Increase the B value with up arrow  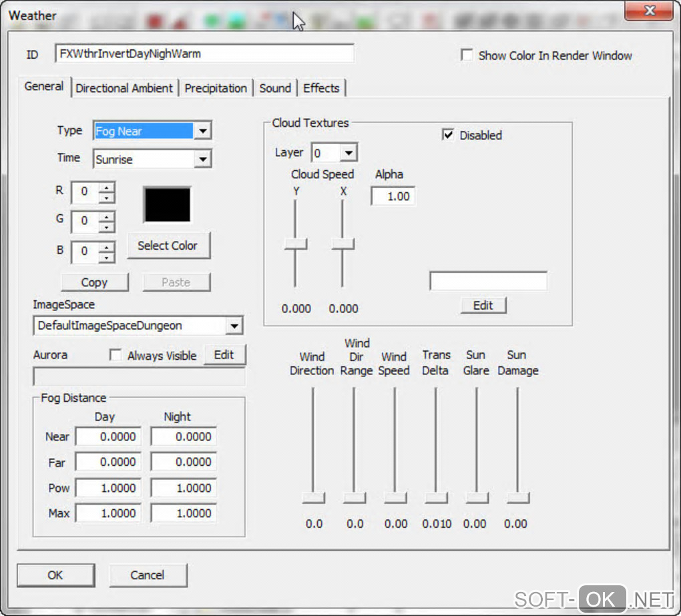point(106,247)
